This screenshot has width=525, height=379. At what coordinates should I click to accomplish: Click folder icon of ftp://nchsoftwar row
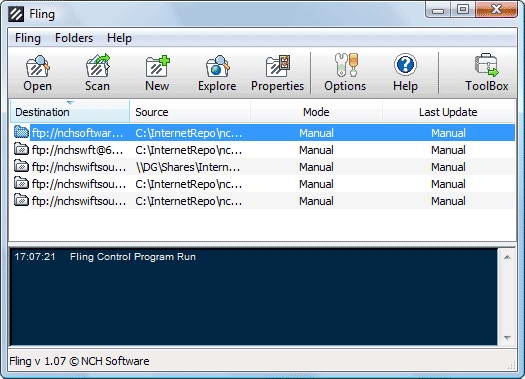pos(21,132)
